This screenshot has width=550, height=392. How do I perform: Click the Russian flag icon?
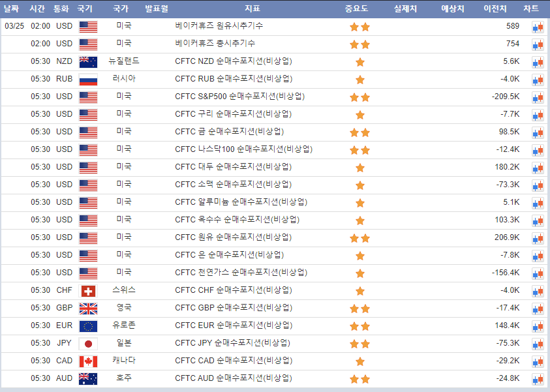[88, 80]
